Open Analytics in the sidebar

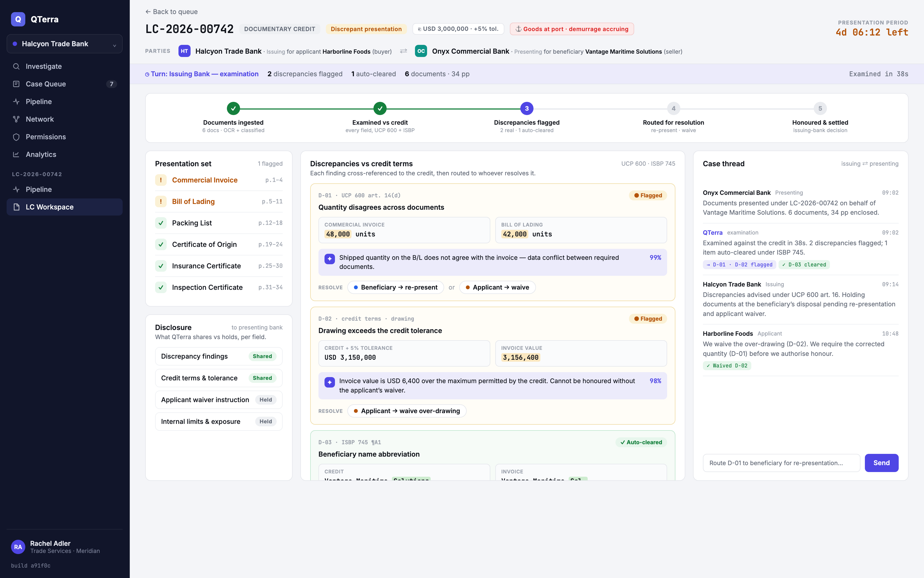pyautogui.click(x=65, y=154)
